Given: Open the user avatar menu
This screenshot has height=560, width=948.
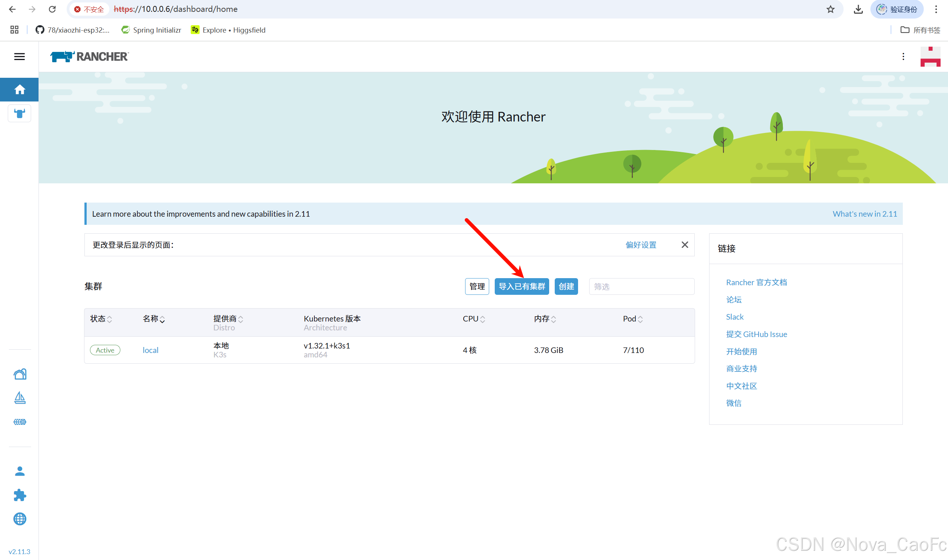Looking at the screenshot, I should click(930, 57).
